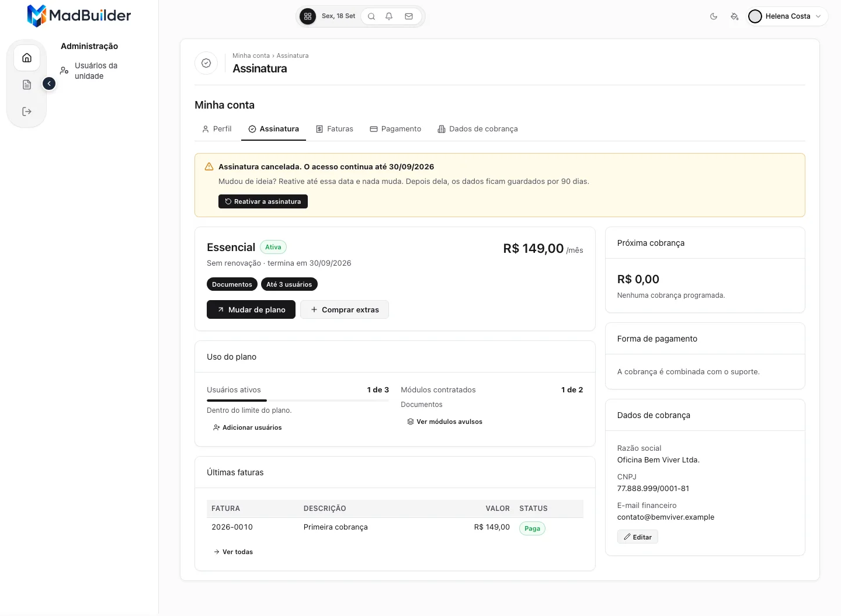Click the Usuários ativos progress bar
Viewport: 841px width, 616px height.
[298, 401]
